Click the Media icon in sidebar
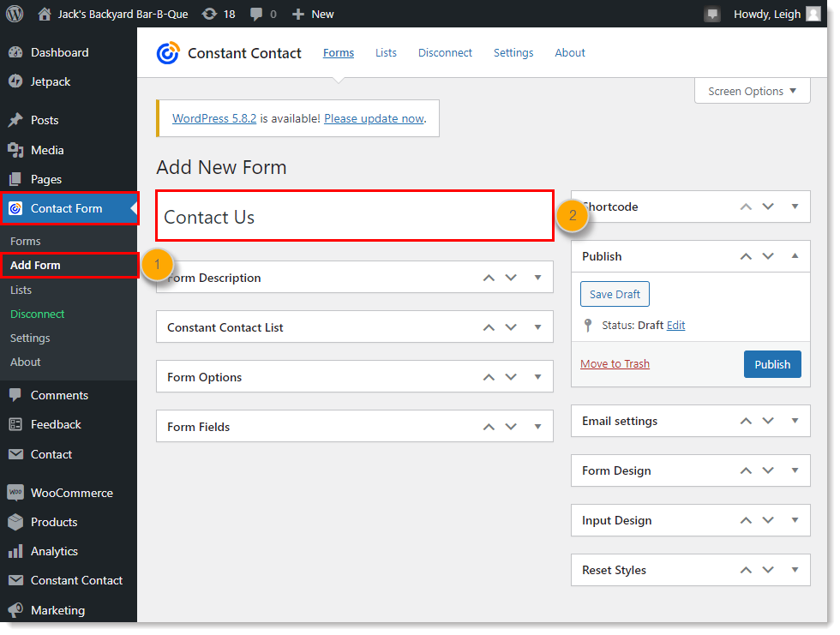The height and width of the screenshot is (635, 840). 15,151
